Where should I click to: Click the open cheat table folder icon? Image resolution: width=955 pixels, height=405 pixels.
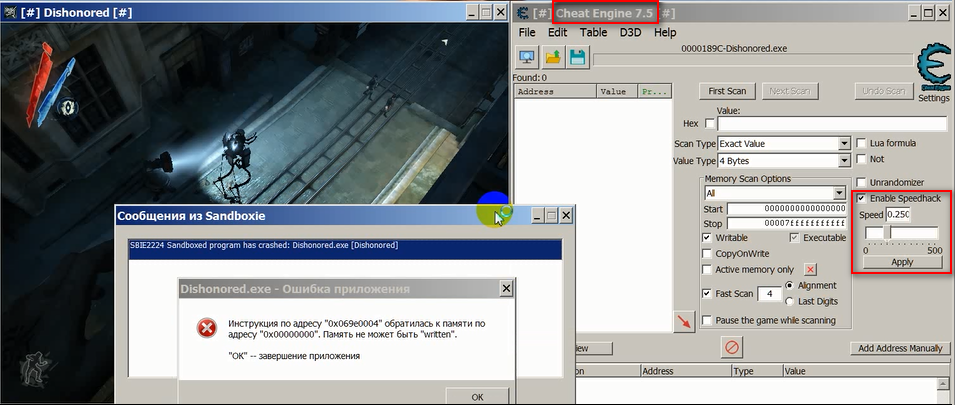(x=552, y=58)
